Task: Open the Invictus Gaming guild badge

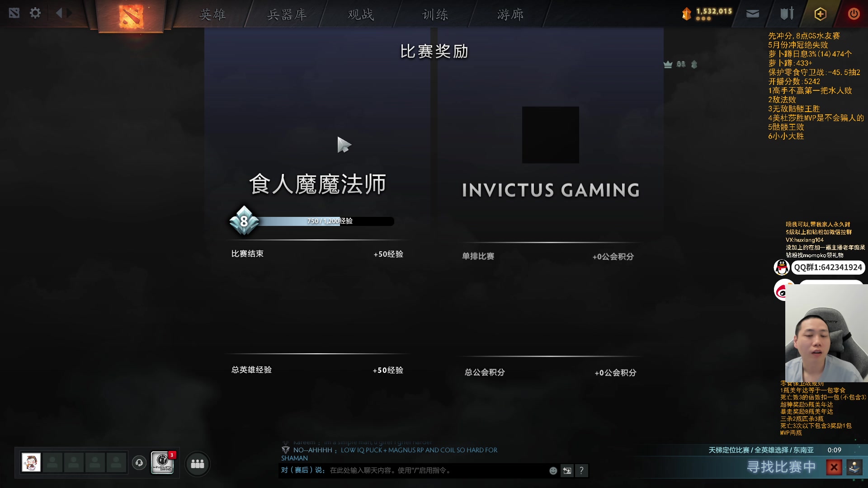Action: (x=162, y=463)
